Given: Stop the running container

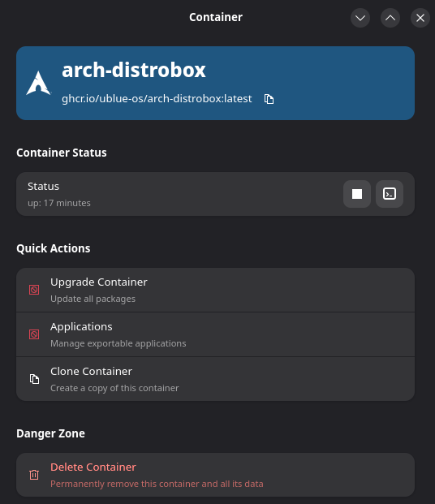Looking at the screenshot, I should pyautogui.click(x=357, y=194).
